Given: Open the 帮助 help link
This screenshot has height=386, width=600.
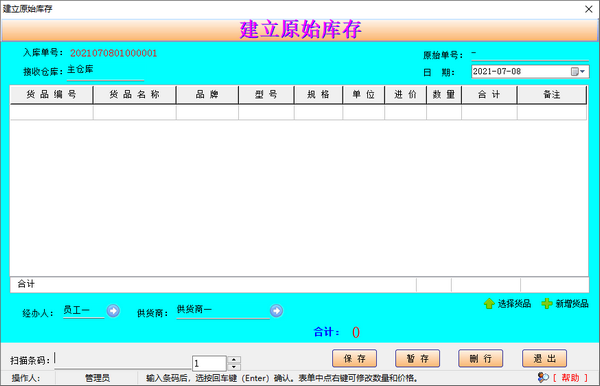Looking at the screenshot, I should [570, 378].
